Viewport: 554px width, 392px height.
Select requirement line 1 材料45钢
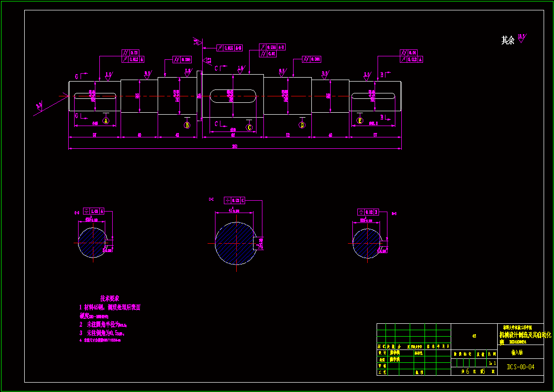[110, 307]
